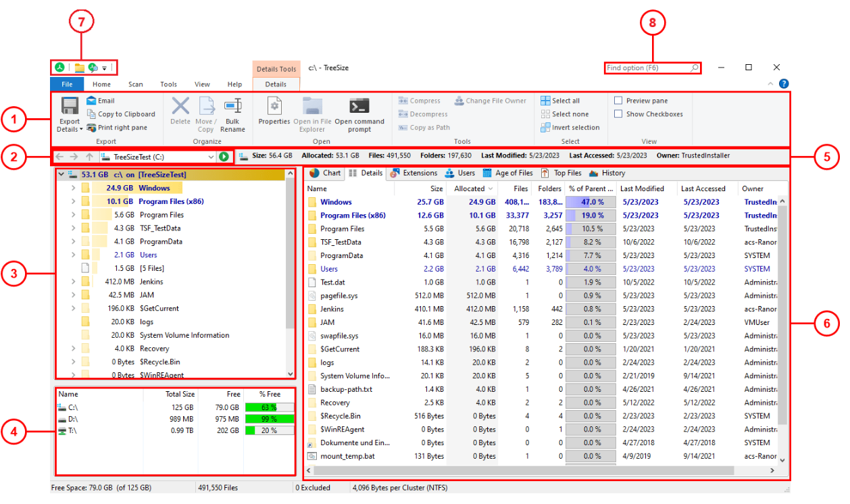Click the Compress tool
This screenshot has height=504, width=850.
420,101
